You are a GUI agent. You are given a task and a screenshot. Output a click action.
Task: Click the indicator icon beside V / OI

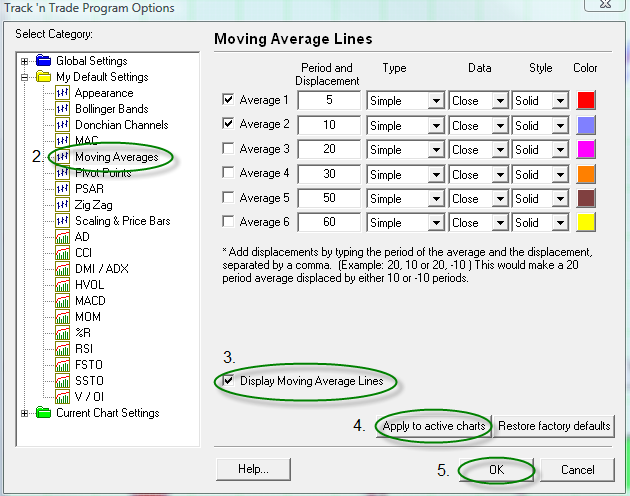tap(62, 397)
